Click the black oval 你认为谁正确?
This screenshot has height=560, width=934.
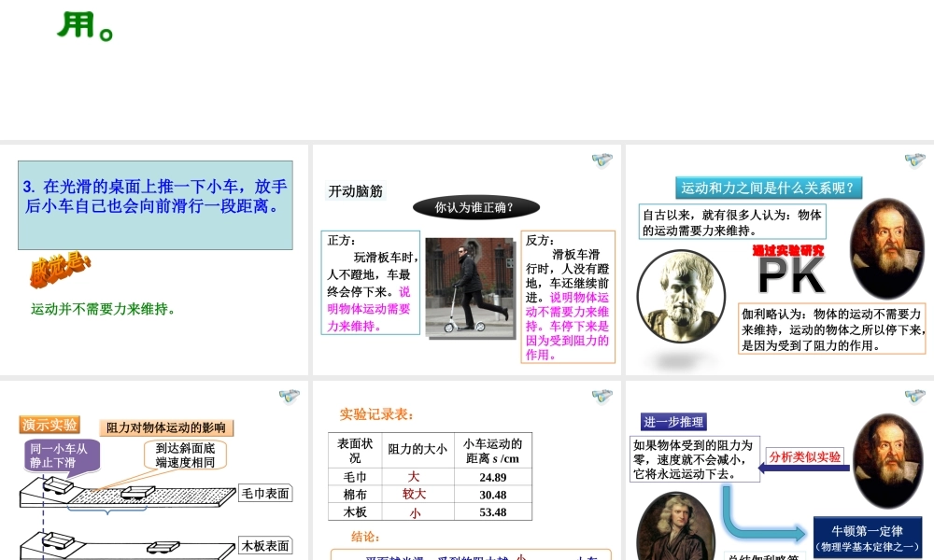(476, 207)
